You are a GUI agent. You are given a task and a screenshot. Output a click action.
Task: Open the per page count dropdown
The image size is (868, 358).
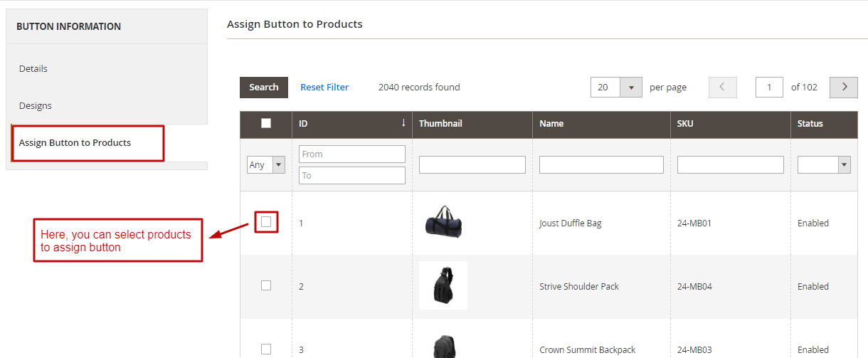[x=630, y=88]
